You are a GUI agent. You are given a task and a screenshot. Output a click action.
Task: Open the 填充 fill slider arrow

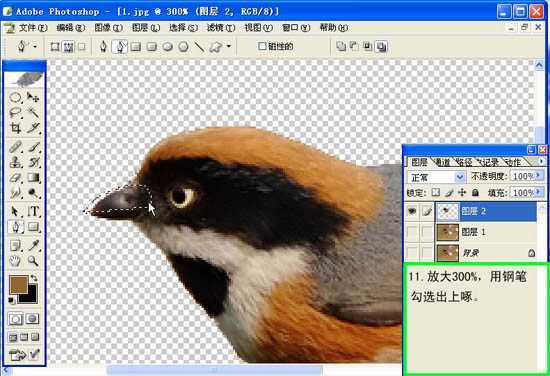click(x=539, y=192)
